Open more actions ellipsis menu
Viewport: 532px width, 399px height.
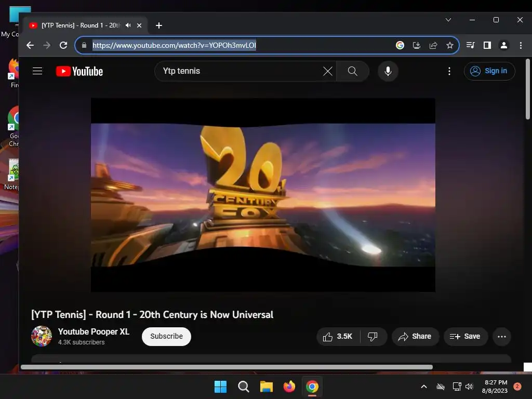pos(502,337)
